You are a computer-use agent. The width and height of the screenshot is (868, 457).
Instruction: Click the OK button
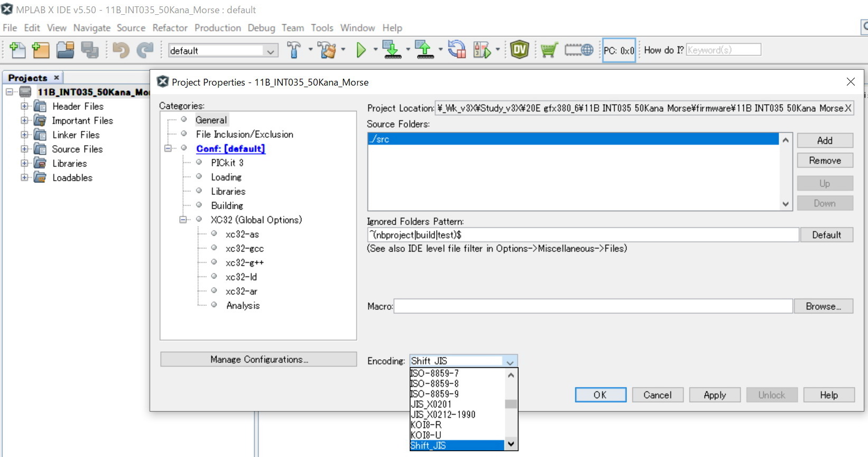tap(601, 395)
